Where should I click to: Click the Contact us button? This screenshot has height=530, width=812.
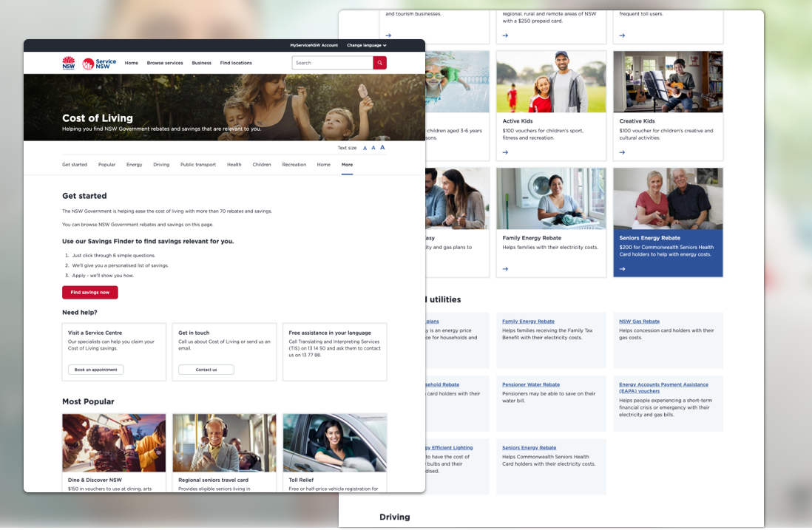[x=206, y=369]
